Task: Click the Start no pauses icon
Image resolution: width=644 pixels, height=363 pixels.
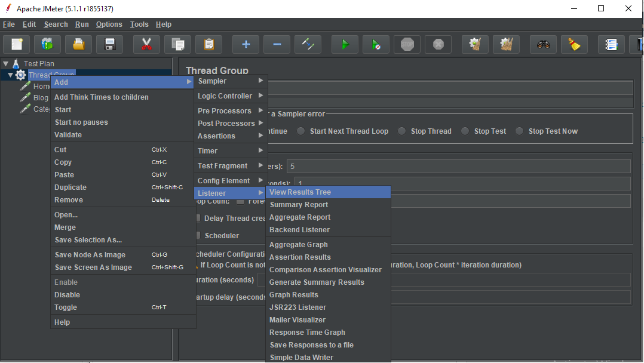Action: [376, 44]
